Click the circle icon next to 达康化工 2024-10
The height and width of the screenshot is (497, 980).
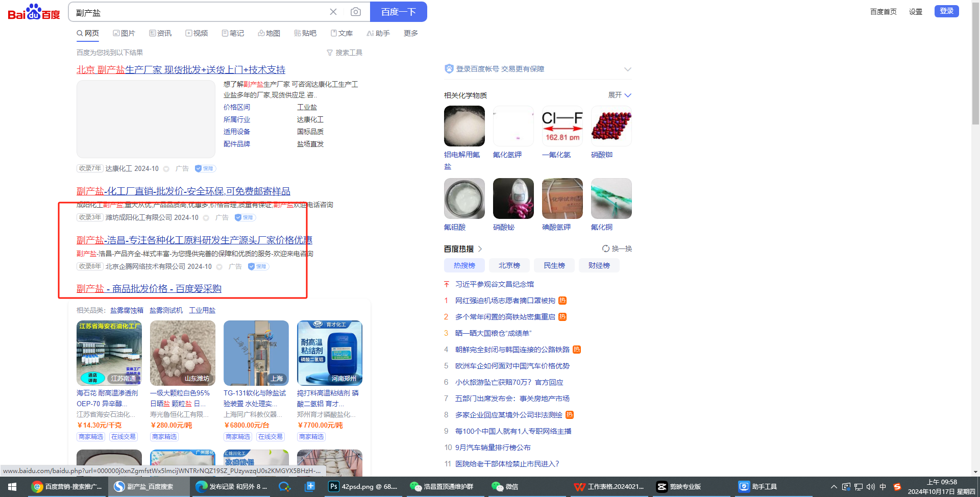pos(166,169)
